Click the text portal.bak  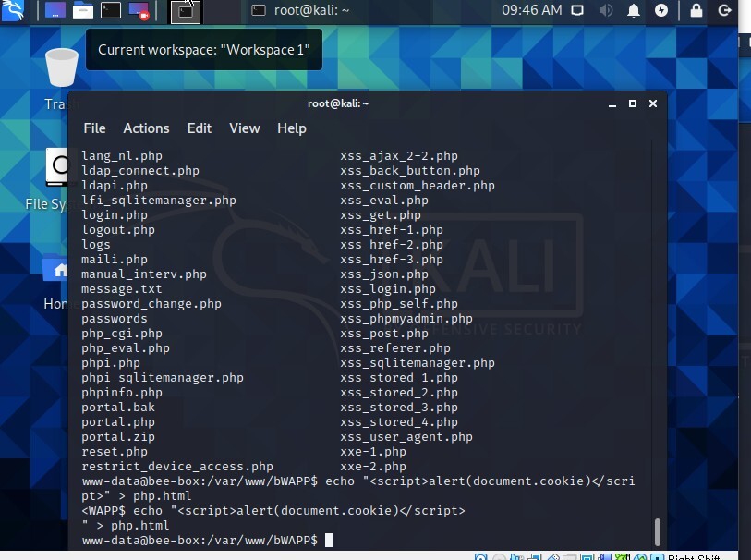[118, 408]
